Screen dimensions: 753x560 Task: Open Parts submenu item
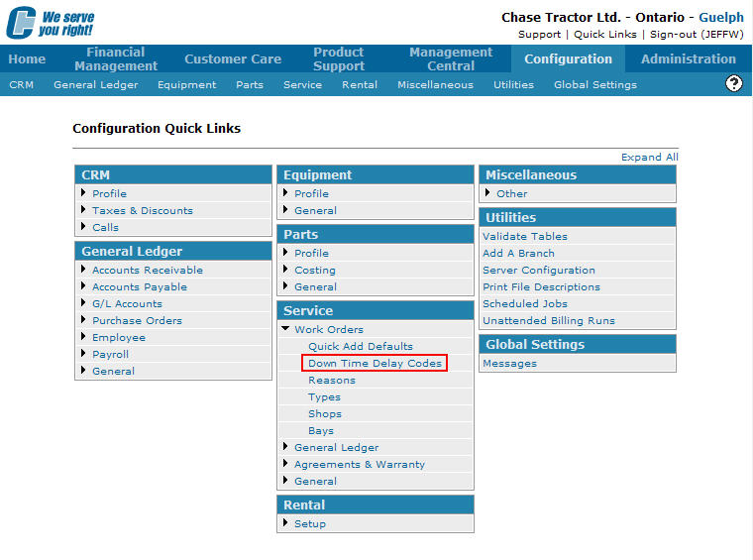(250, 85)
